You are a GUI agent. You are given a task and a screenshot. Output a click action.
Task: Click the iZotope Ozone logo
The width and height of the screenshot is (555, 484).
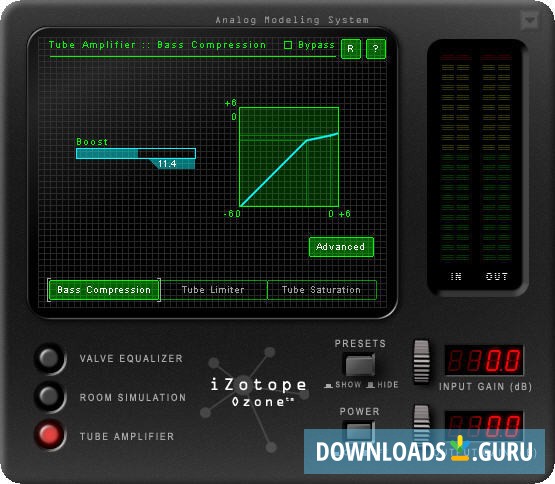pos(258,392)
